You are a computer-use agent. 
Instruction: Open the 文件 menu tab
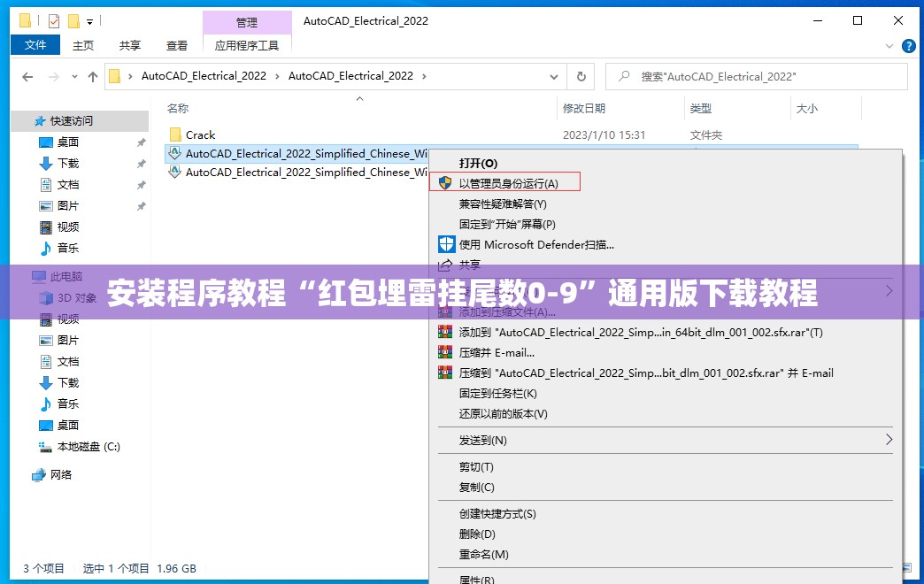tap(35, 45)
